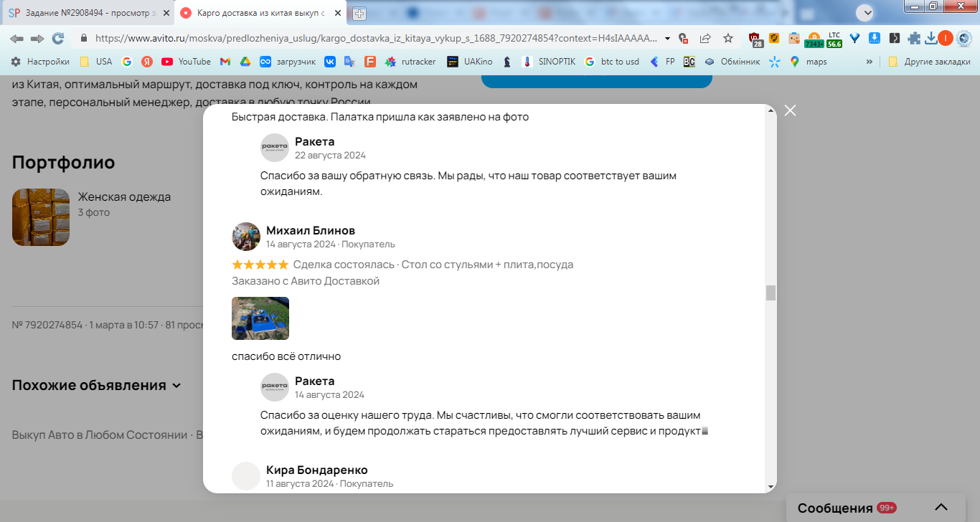980x522 pixels.
Task: Open the new tab button
Action: (x=359, y=14)
